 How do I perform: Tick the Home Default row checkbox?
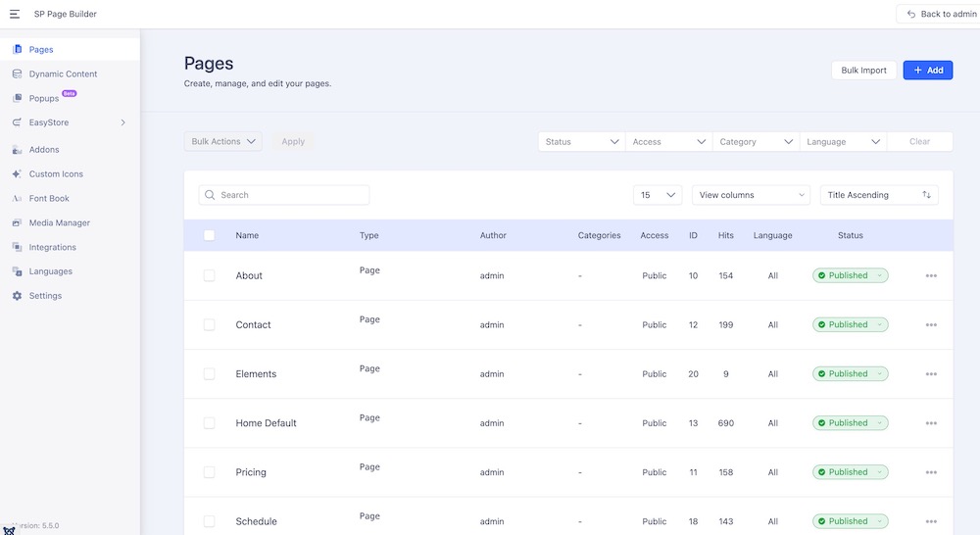pyautogui.click(x=209, y=423)
